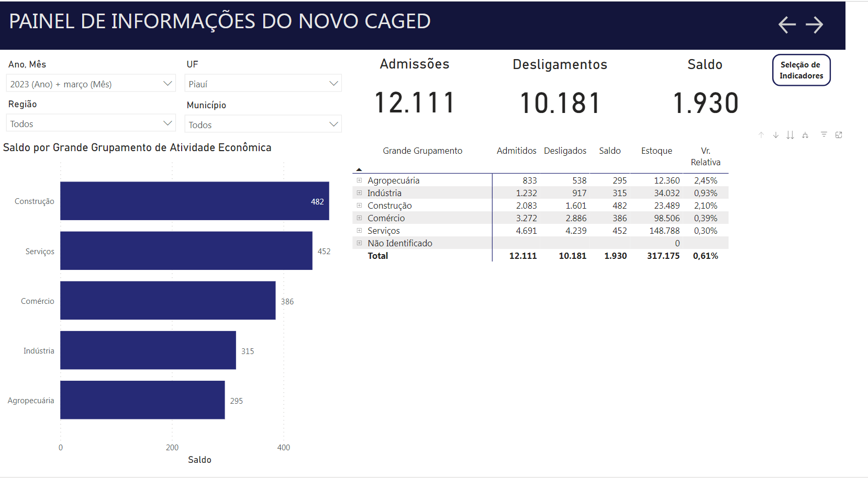This screenshot has height=478, width=868.
Task: Sort by Grande Grupamento column header
Action: 422,151
